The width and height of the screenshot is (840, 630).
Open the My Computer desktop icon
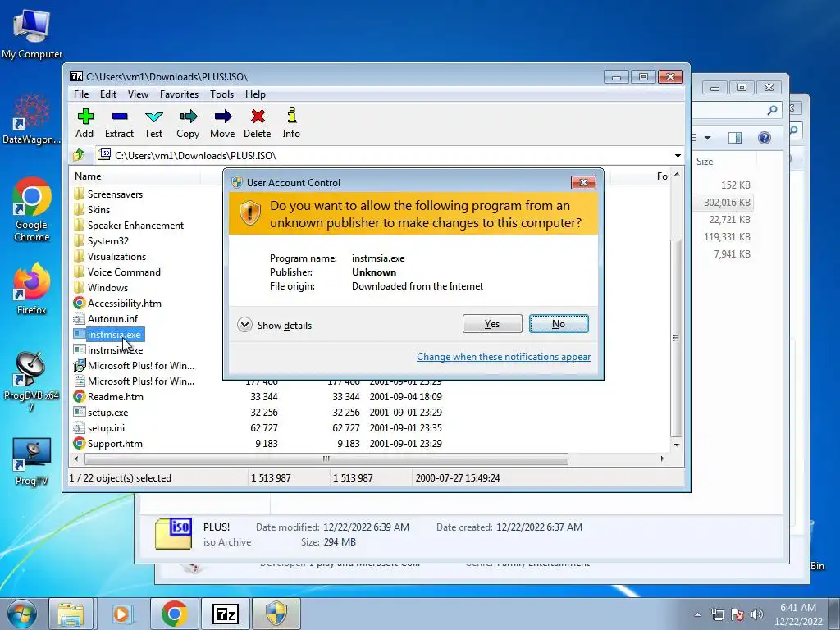[x=32, y=34]
